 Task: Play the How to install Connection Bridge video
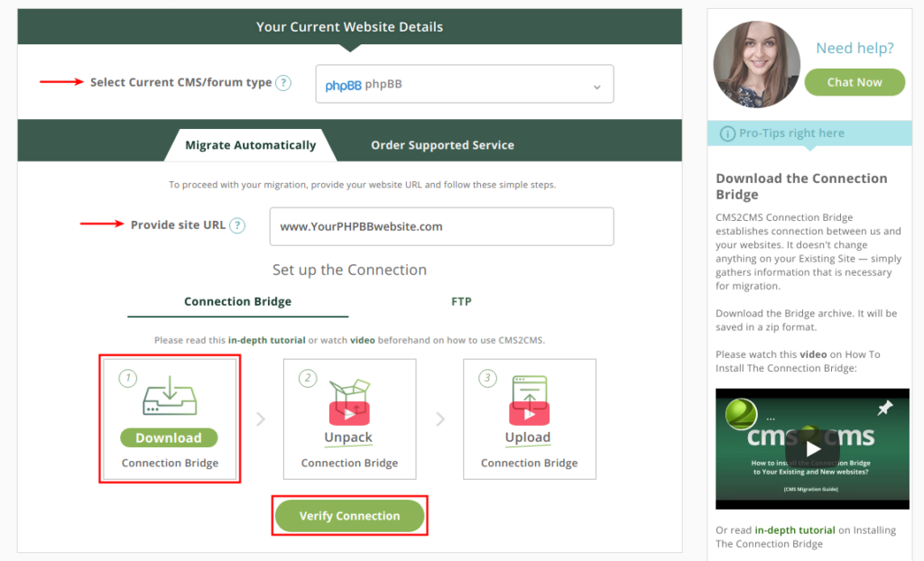pyautogui.click(x=813, y=449)
